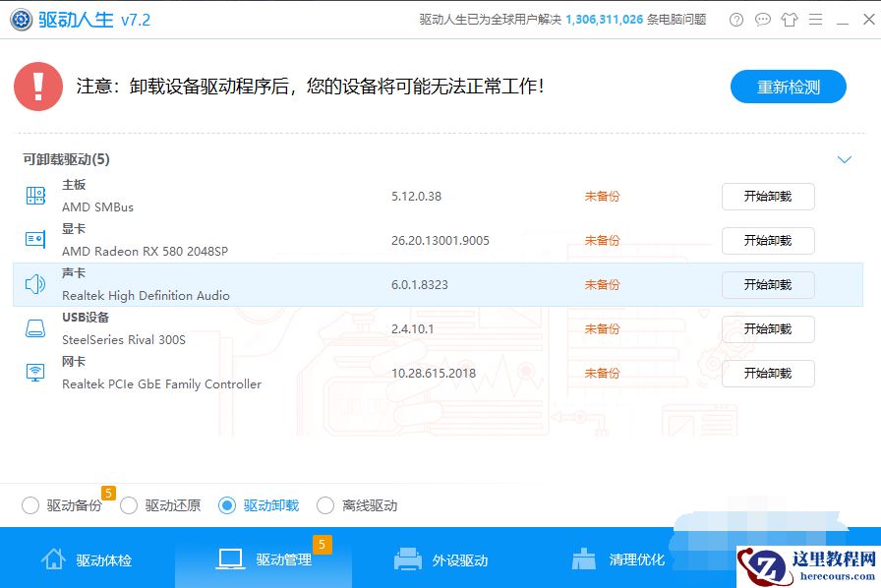881x588 pixels.
Task: Click the 驱动人生 logo icon
Action: [21, 19]
